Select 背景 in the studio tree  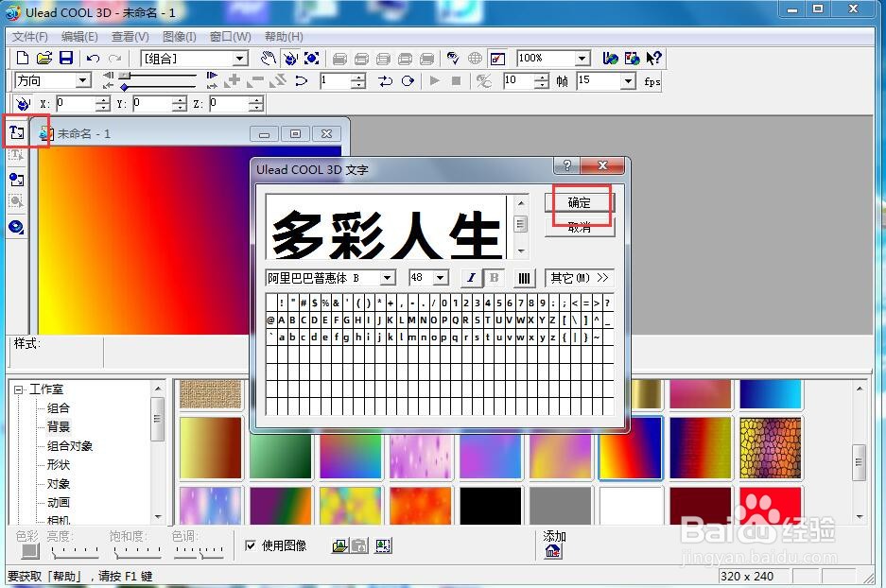(59, 427)
